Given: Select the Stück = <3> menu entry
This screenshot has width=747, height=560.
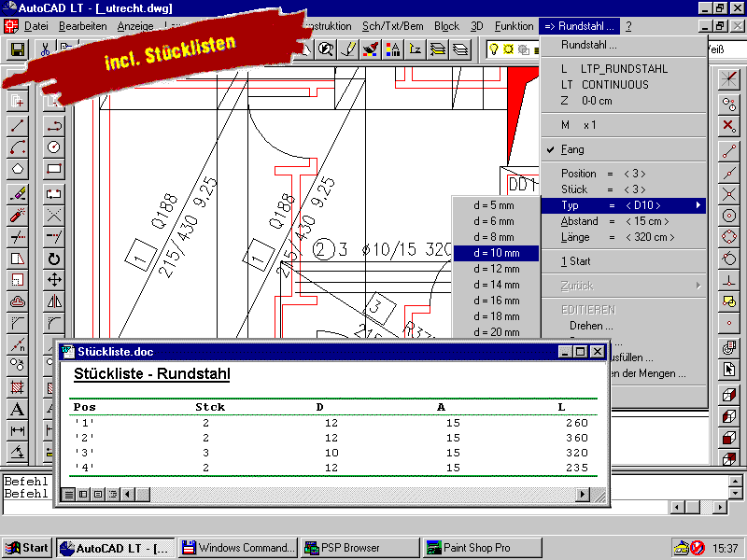Looking at the screenshot, I should [624, 189].
